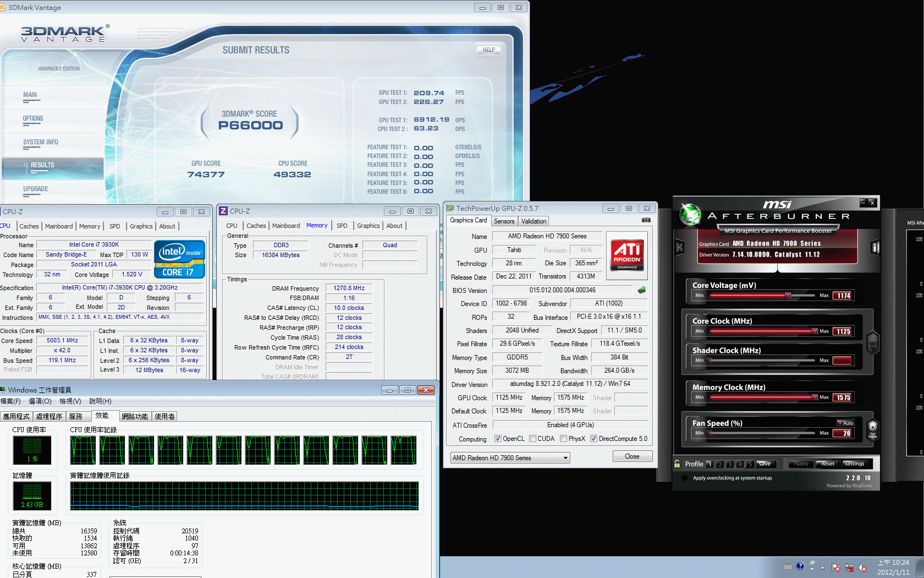Toggle the PhysX checkbox in GPU-Z
Screen dimensions: 924x578
(563, 439)
